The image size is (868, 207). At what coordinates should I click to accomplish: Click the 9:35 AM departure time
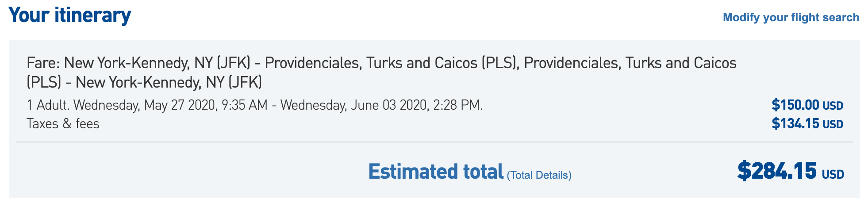coord(245,105)
